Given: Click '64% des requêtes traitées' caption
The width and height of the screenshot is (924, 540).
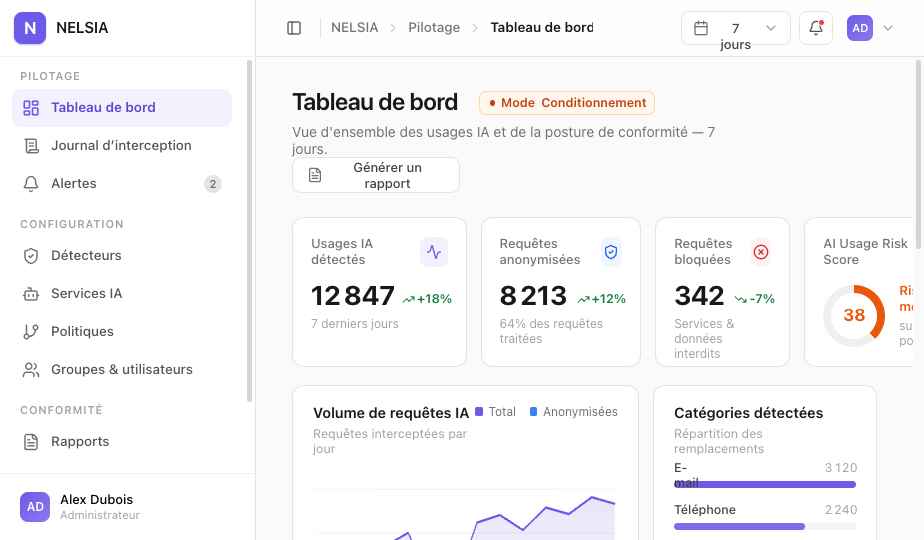Looking at the screenshot, I should click(x=551, y=331).
